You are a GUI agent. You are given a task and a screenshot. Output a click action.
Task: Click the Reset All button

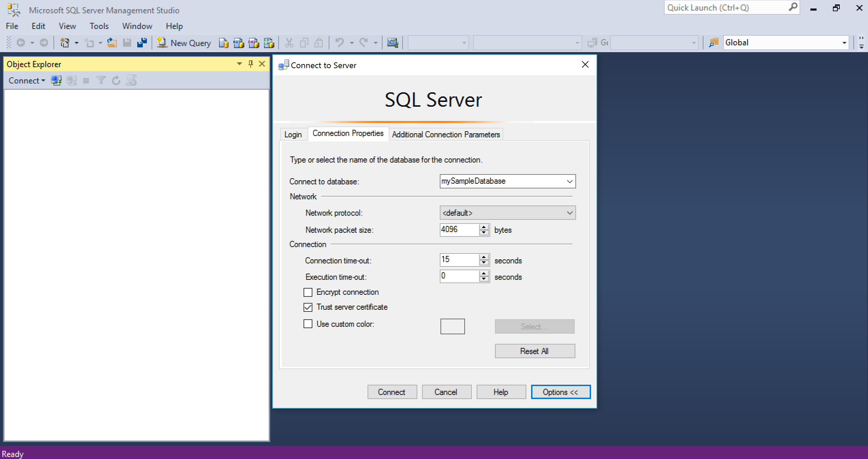tap(533, 351)
